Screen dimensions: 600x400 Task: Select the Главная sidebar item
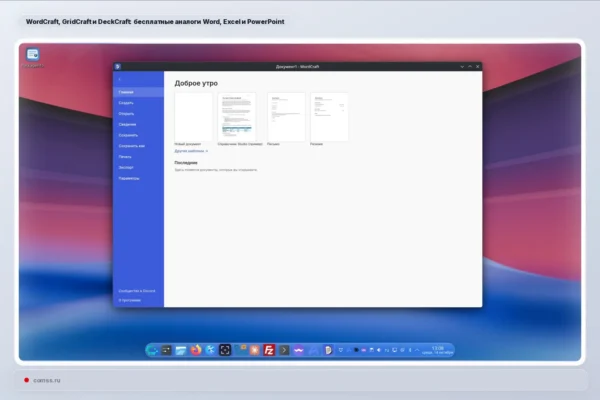139,92
